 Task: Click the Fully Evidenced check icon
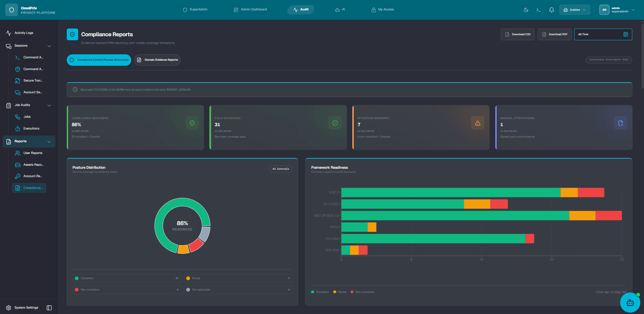click(335, 123)
